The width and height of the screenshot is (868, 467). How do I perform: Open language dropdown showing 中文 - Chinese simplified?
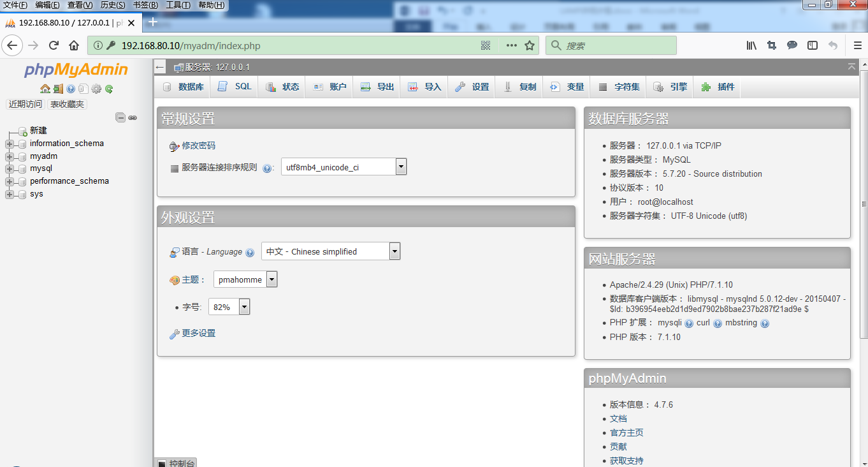[x=331, y=251]
